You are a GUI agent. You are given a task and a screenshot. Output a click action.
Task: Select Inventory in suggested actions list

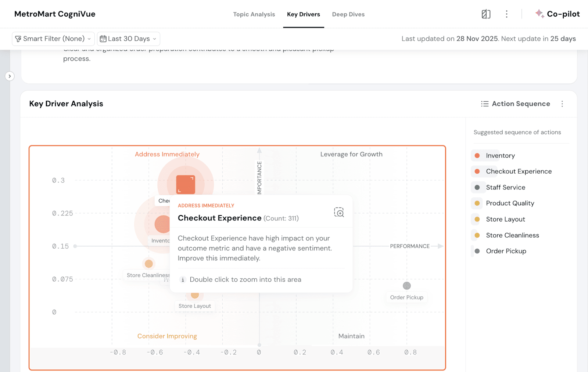tap(500, 156)
